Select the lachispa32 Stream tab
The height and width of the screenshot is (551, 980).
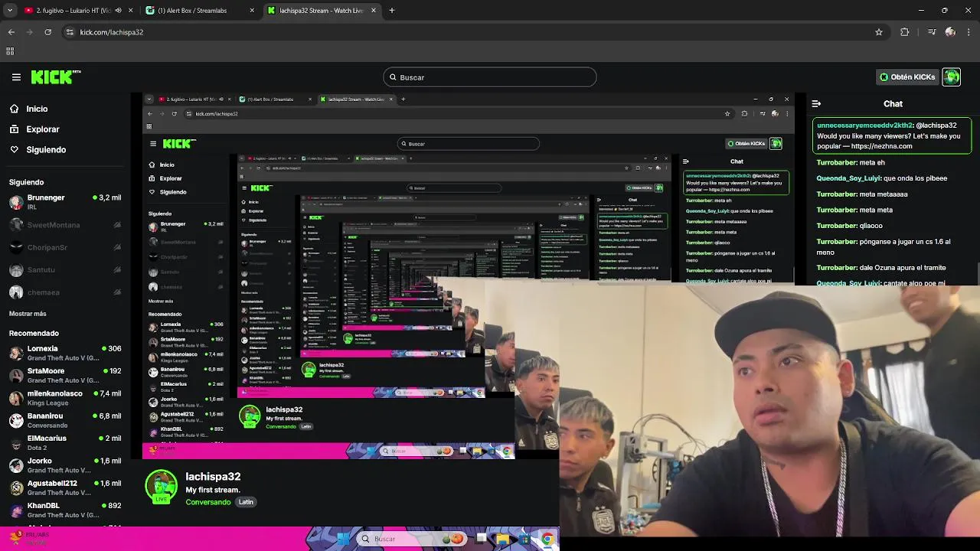(x=322, y=11)
